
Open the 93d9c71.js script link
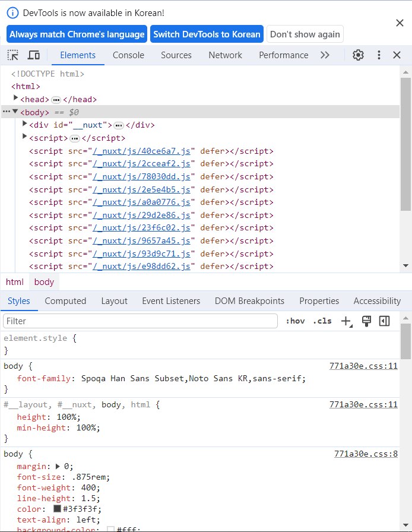click(x=141, y=254)
